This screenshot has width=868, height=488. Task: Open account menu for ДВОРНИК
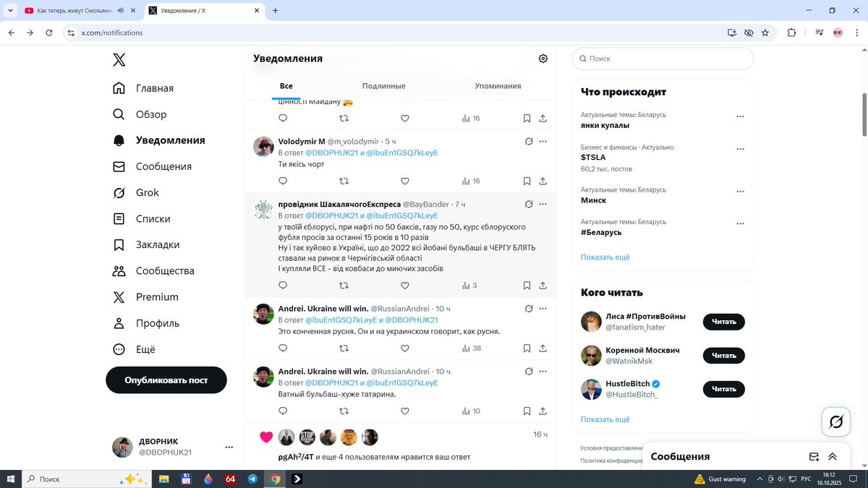[229, 447]
